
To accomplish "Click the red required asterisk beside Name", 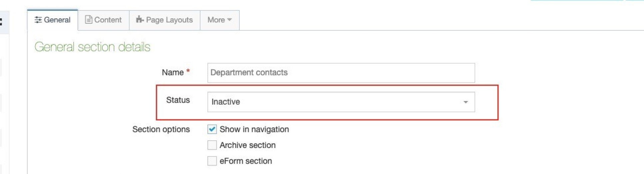I will point(188,71).
